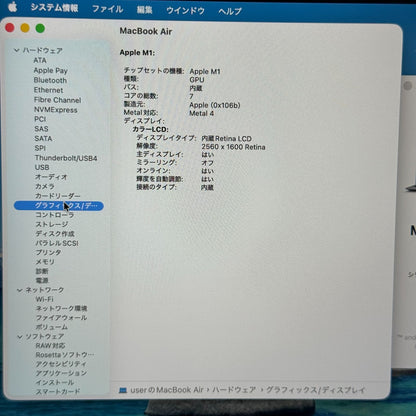The height and width of the screenshot is (416, 416).
Task: Select スマートカード in the sidebar
Action: coord(58,392)
